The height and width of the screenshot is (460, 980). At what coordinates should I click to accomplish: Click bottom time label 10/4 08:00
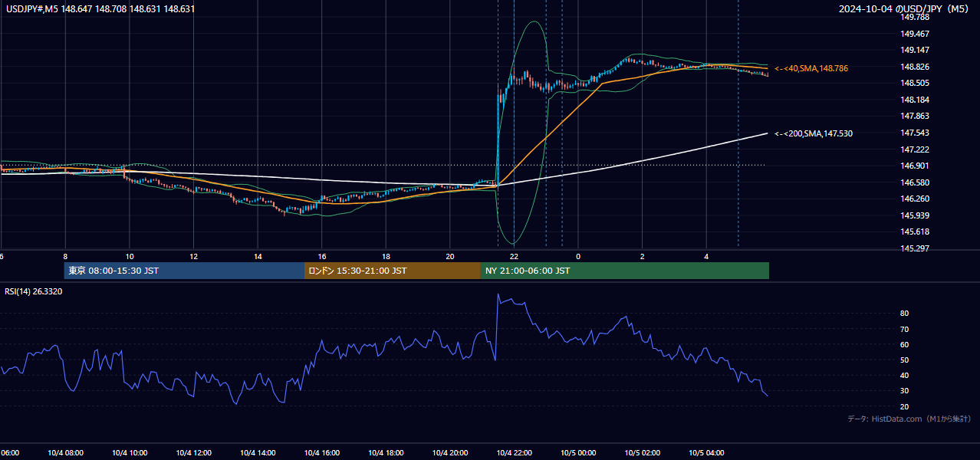pos(65,453)
